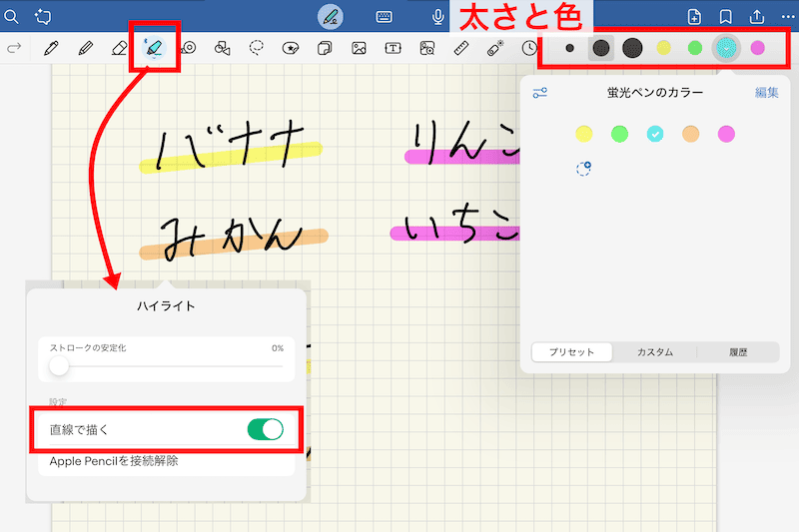Viewport: 799px width, 532px height.
Task: Tap the microphone recording icon
Action: click(x=437, y=16)
